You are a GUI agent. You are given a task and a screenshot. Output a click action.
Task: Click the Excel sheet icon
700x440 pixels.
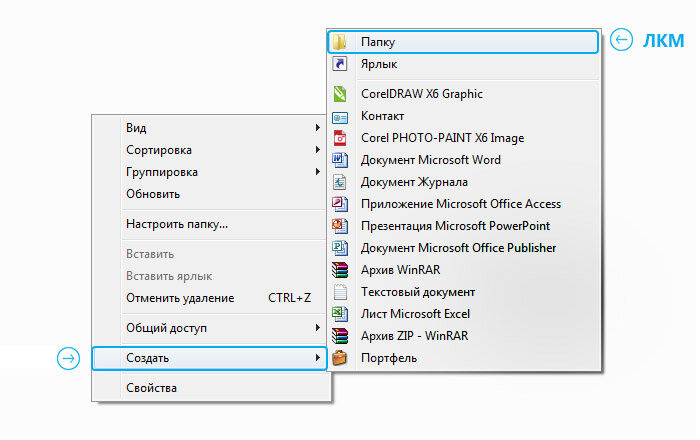coord(340,314)
